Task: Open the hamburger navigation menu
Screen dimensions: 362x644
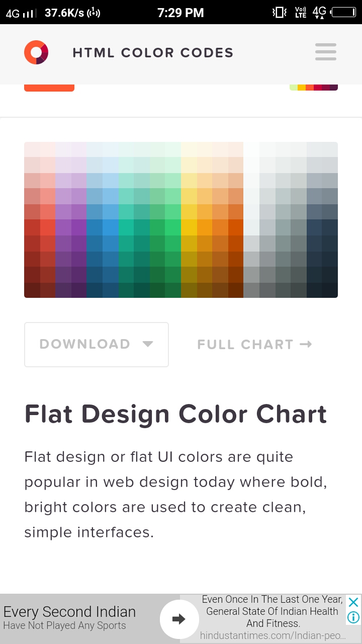Action: pyautogui.click(x=325, y=52)
